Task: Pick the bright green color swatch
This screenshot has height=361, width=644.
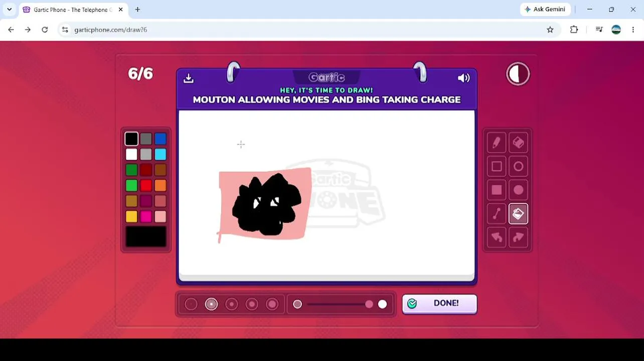Action: tap(131, 186)
